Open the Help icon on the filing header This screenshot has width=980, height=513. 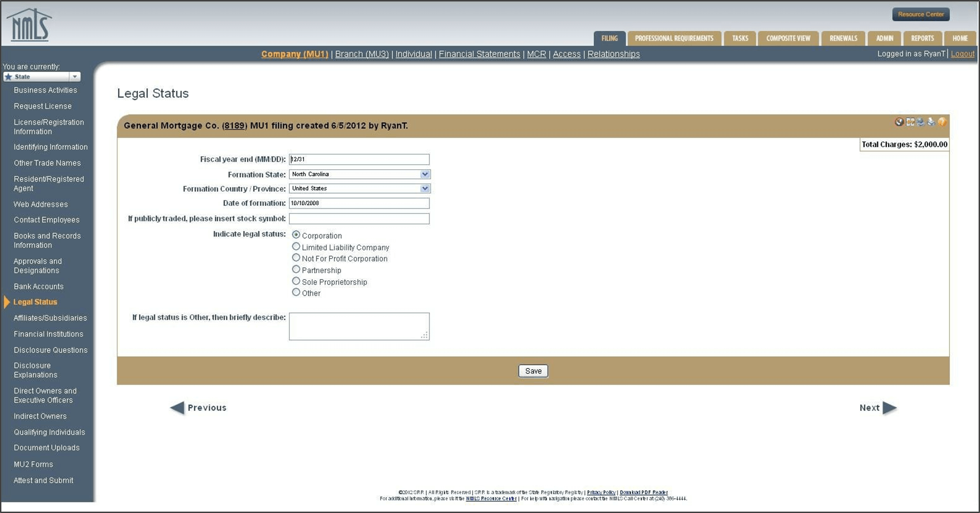[942, 122]
